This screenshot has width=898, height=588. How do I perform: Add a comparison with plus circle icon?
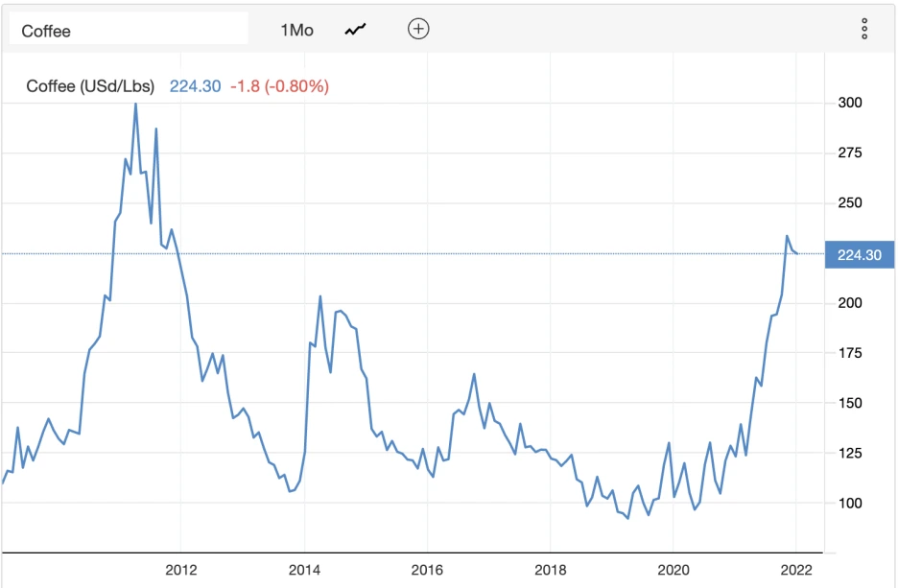click(418, 29)
